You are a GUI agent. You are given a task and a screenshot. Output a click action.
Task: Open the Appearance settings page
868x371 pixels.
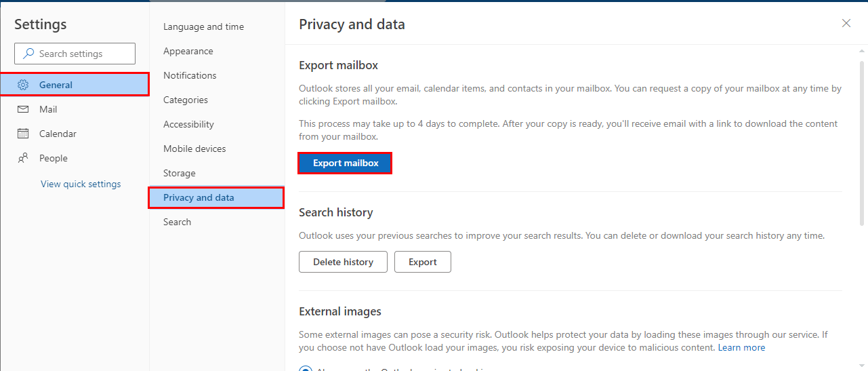tap(188, 51)
